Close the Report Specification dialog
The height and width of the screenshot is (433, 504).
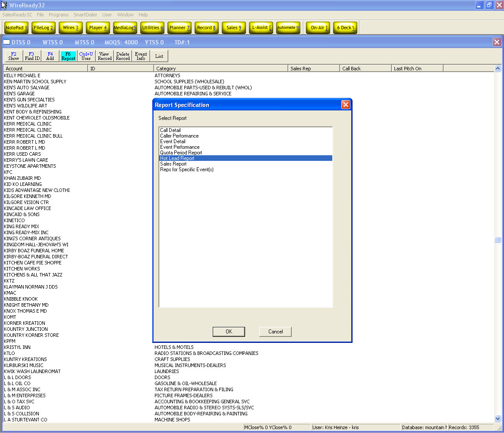click(x=346, y=105)
